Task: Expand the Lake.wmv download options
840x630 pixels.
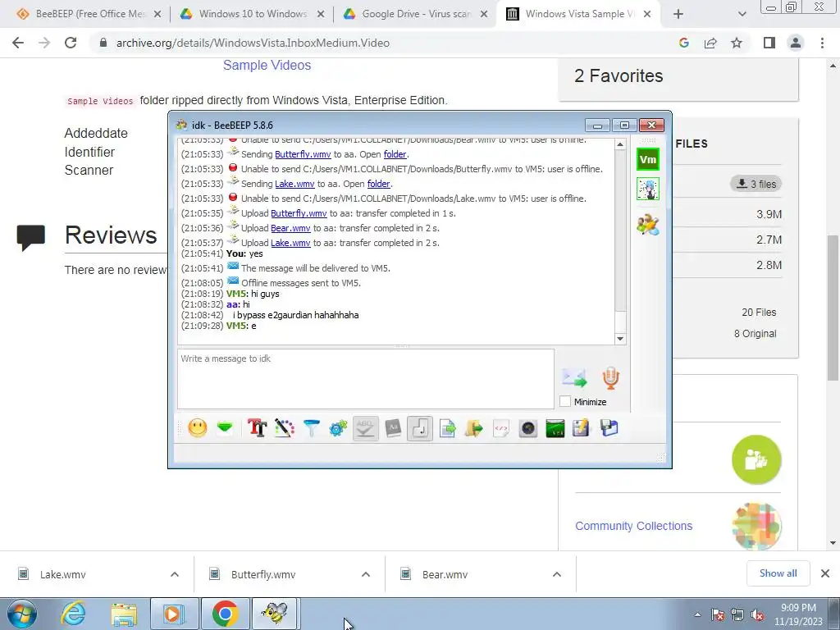Action: point(175,574)
